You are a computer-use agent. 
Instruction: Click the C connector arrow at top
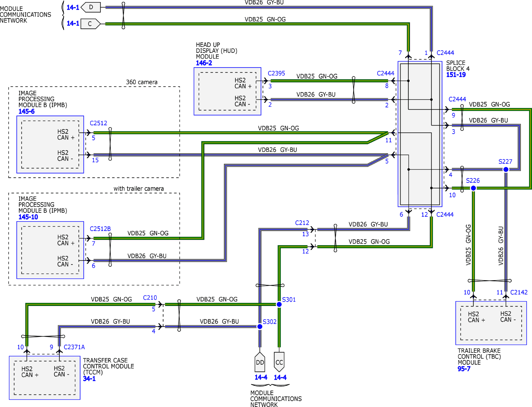click(90, 24)
